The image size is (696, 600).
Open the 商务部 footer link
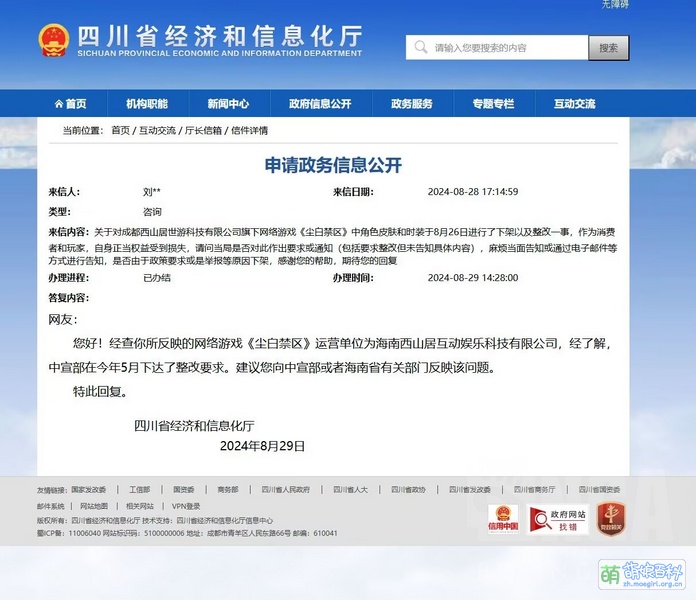(228, 489)
